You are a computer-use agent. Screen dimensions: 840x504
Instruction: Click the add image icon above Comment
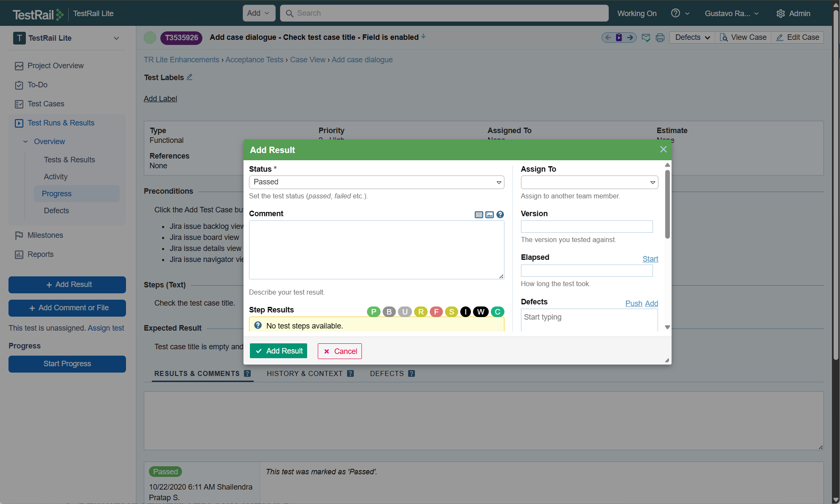click(489, 215)
